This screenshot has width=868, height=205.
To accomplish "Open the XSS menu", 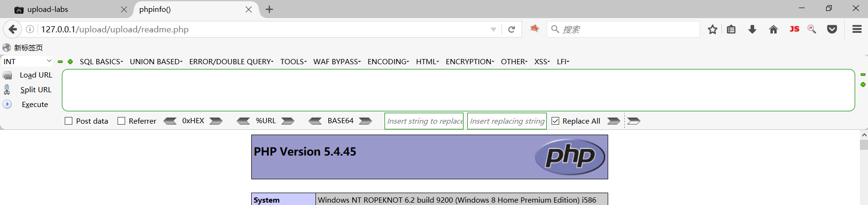I will coord(542,62).
